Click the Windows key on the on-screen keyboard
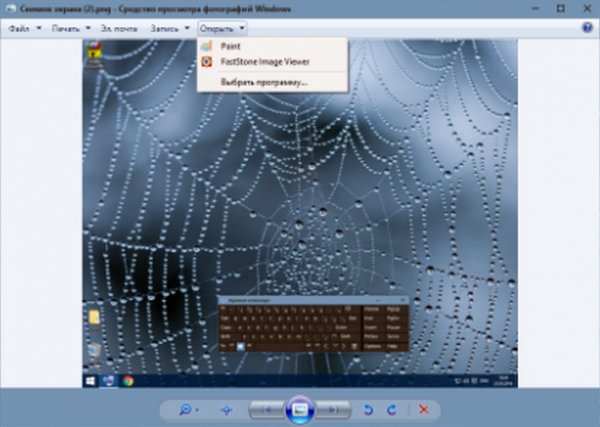600x427 pixels. (x=240, y=346)
